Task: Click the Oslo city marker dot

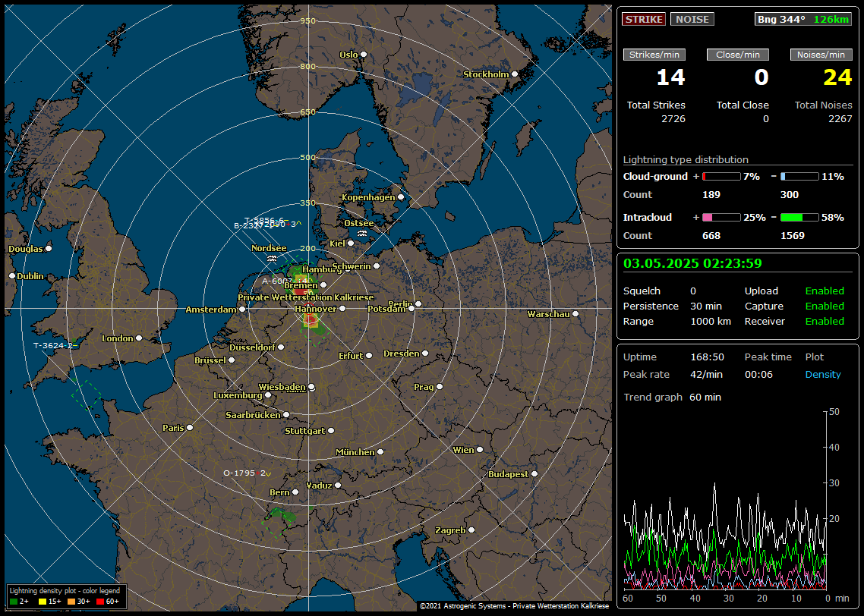Action: 363,55
